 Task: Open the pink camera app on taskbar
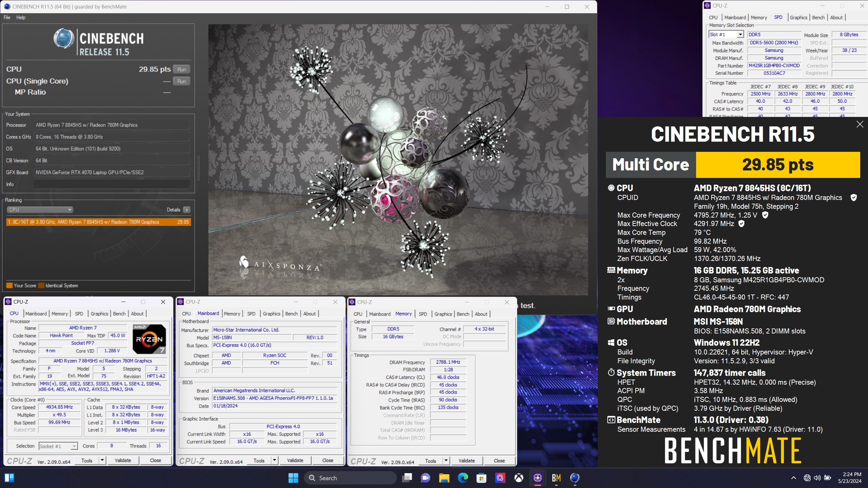[x=500, y=478]
